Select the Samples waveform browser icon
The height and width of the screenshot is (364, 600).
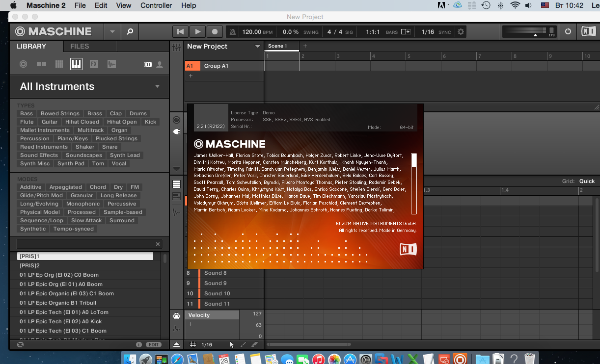coord(111,64)
